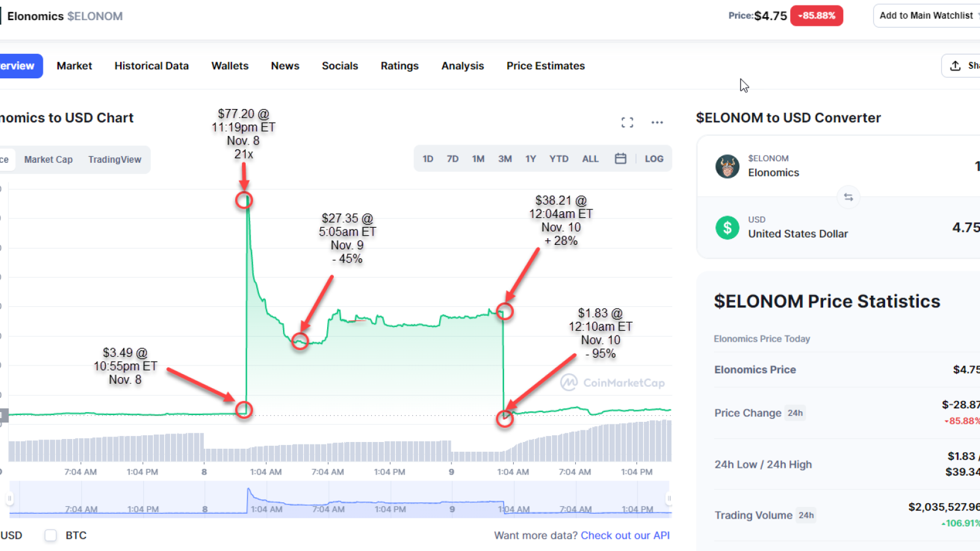
Task: Click right handle of chart range slider
Action: pos(669,499)
